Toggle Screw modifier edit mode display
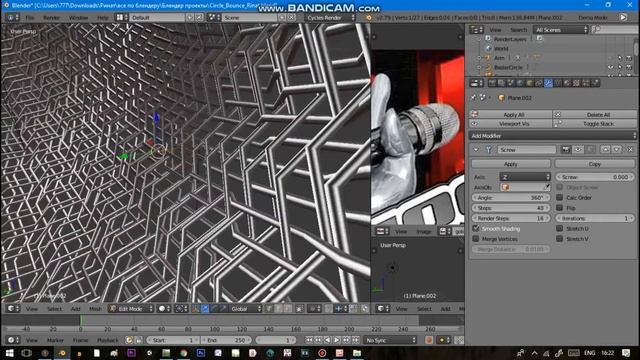 (x=589, y=150)
